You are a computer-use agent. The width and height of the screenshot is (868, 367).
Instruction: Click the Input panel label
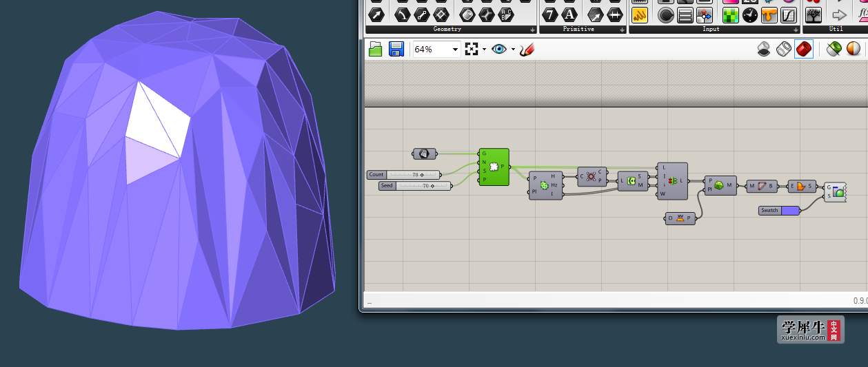711,30
